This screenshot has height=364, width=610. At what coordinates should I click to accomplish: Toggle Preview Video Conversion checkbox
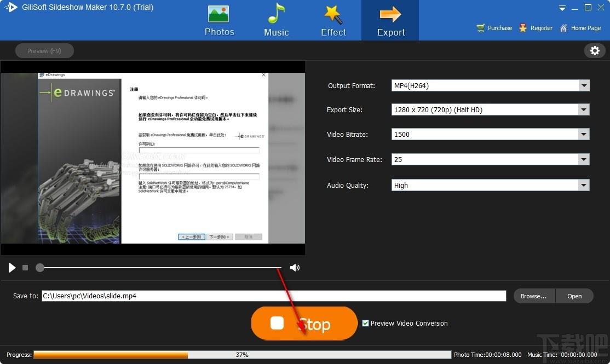tap(365, 323)
